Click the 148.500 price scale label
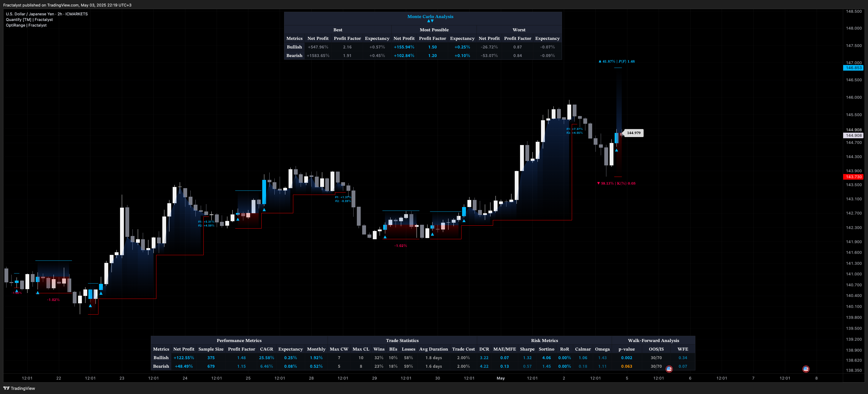The width and height of the screenshot is (868, 394). point(854,12)
